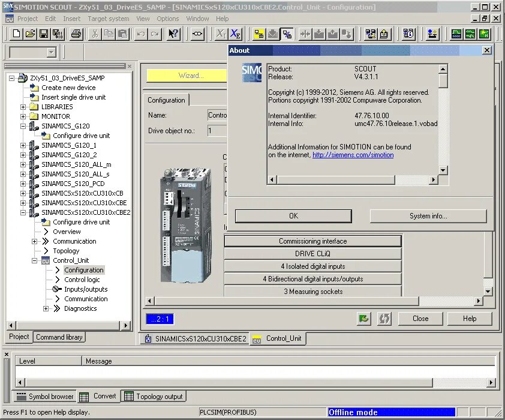Click the Control Unit device thumbnail image
Viewport: 505px width, 420px height.
coord(185,226)
